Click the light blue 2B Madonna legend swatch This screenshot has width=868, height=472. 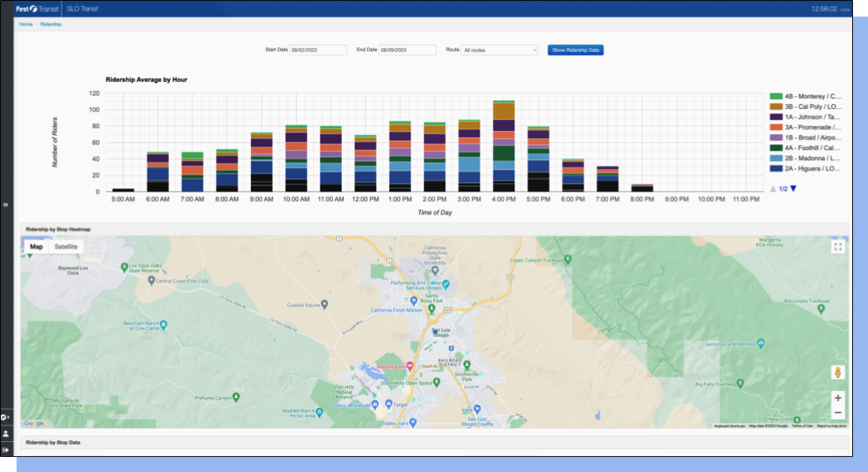[x=776, y=159]
